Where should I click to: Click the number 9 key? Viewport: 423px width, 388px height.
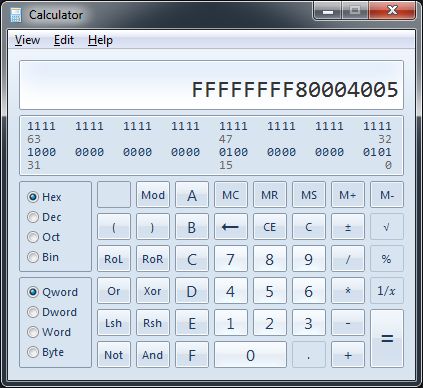[x=309, y=259]
